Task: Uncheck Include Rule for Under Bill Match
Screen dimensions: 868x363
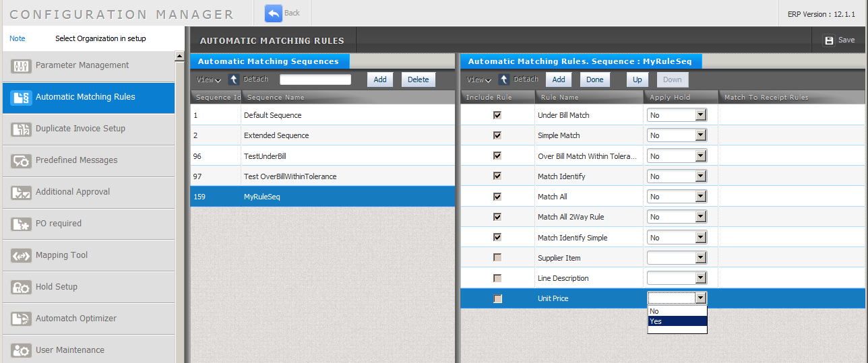Action: click(497, 115)
